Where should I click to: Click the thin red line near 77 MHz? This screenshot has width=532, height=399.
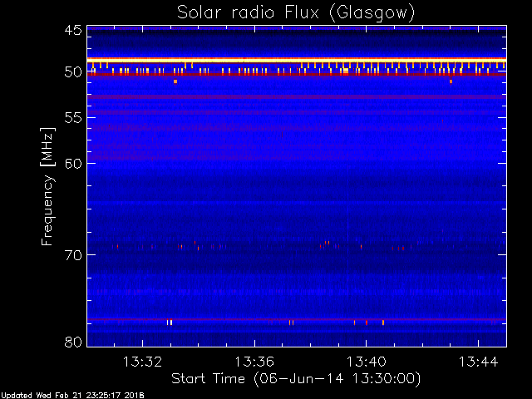click(x=297, y=319)
